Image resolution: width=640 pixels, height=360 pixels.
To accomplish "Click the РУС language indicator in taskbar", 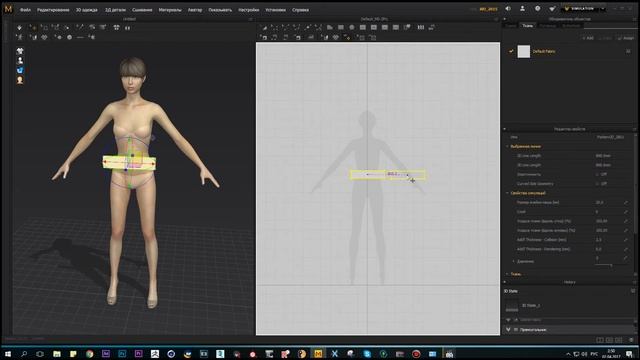I will click(x=594, y=354).
